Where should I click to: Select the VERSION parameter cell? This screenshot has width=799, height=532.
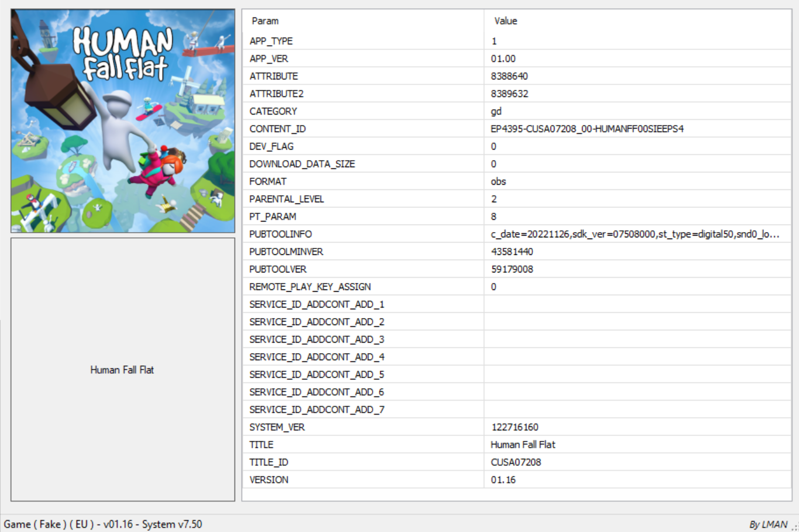tap(363, 479)
